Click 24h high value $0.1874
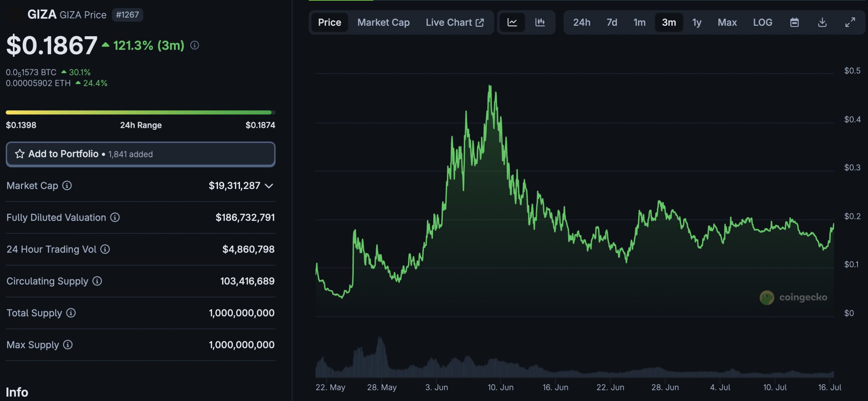The image size is (868, 401). [260, 125]
